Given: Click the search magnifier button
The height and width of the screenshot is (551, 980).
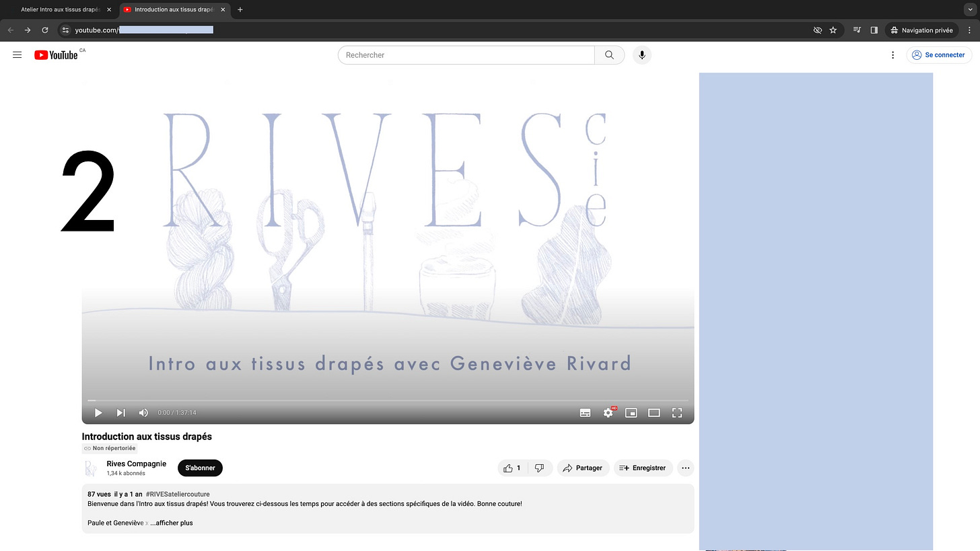Looking at the screenshot, I should pos(609,55).
